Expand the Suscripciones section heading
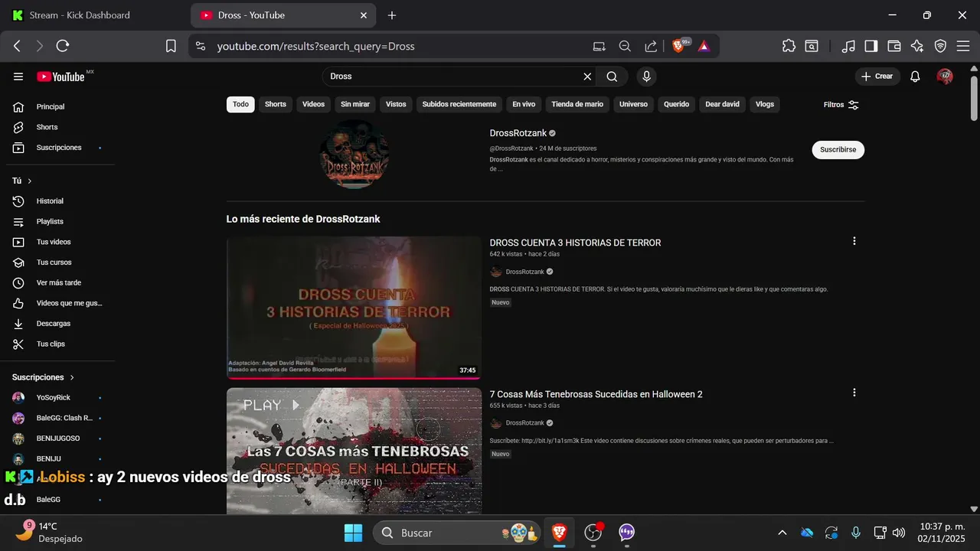This screenshot has height=551, width=980. click(x=44, y=377)
